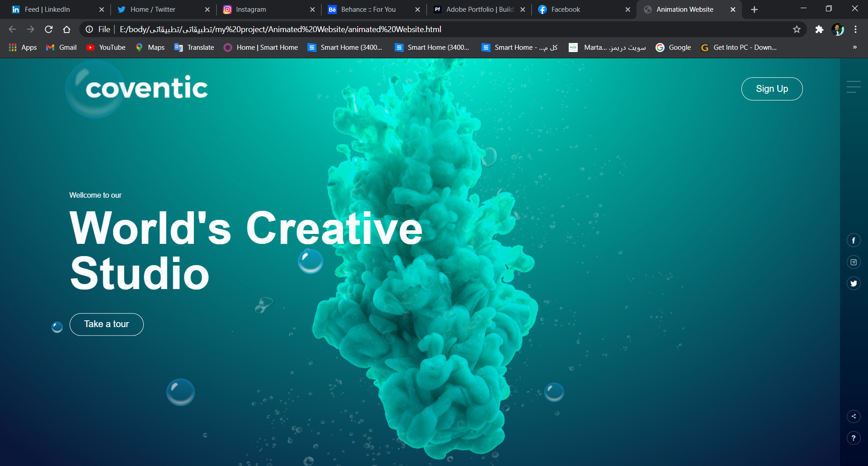Close the Facebook tab
The height and width of the screenshot is (466, 868).
click(628, 10)
